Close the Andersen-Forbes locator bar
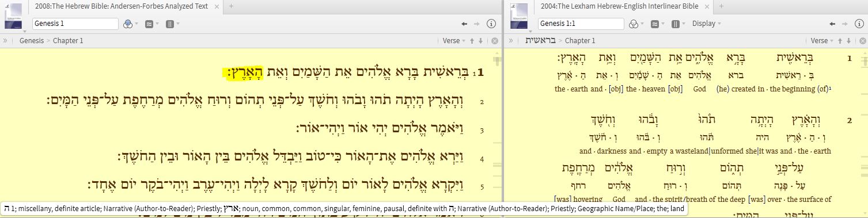This screenshot has height=218, width=868. (x=494, y=41)
